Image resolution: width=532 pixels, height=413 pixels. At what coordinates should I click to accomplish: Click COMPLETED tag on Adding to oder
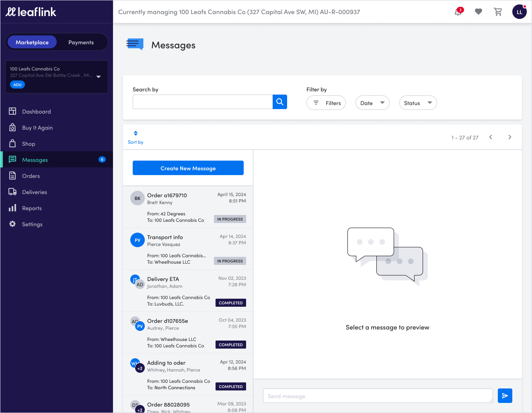231,386
